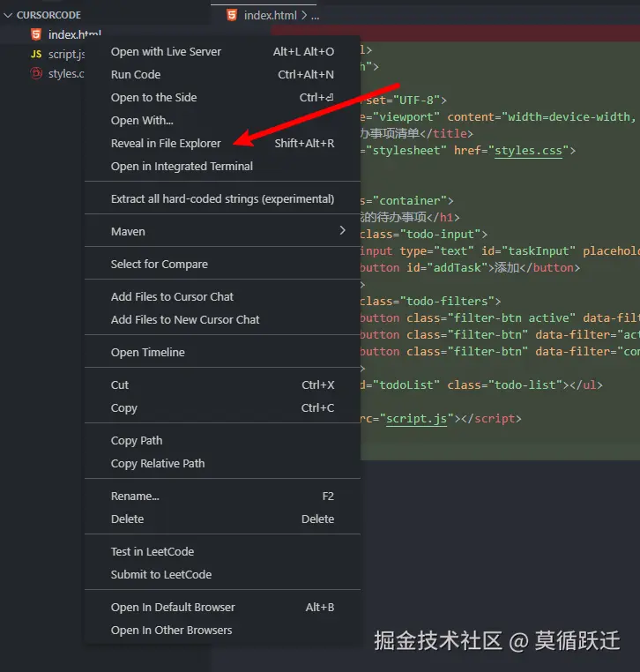Click the "container" class value in code
Viewport: 640px width, 672px height.
410,201
